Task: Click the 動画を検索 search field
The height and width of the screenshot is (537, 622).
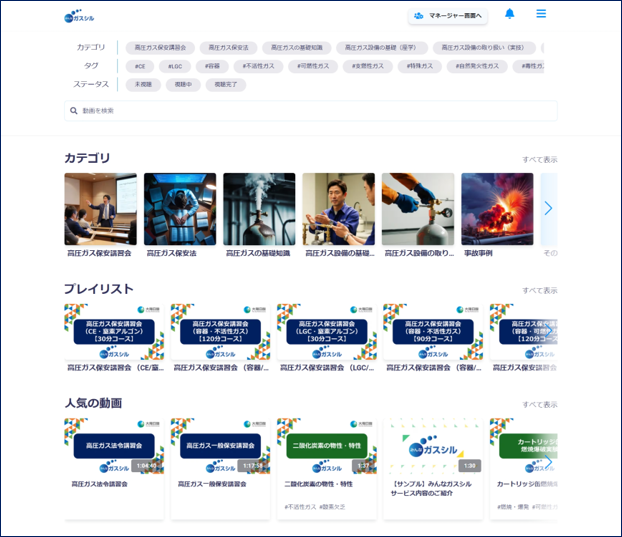Action: 310,110
